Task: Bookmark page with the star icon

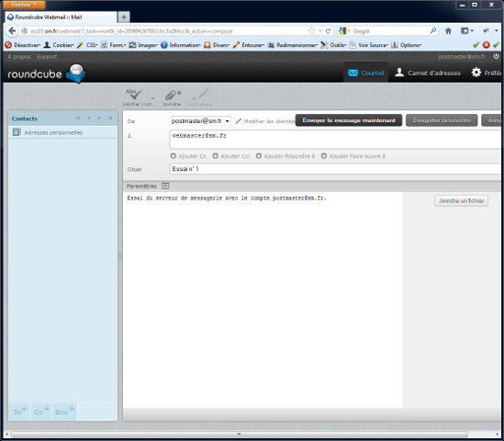Action: 311,31
